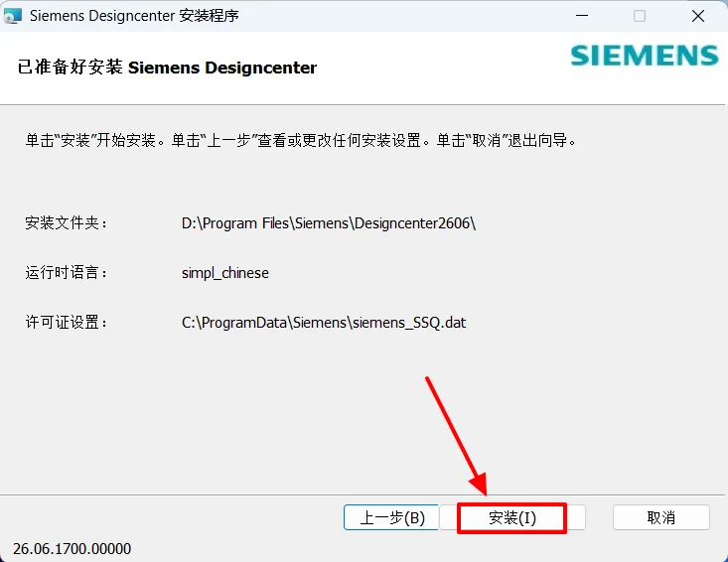Click the instruction sentence about 单击安装

(300, 140)
